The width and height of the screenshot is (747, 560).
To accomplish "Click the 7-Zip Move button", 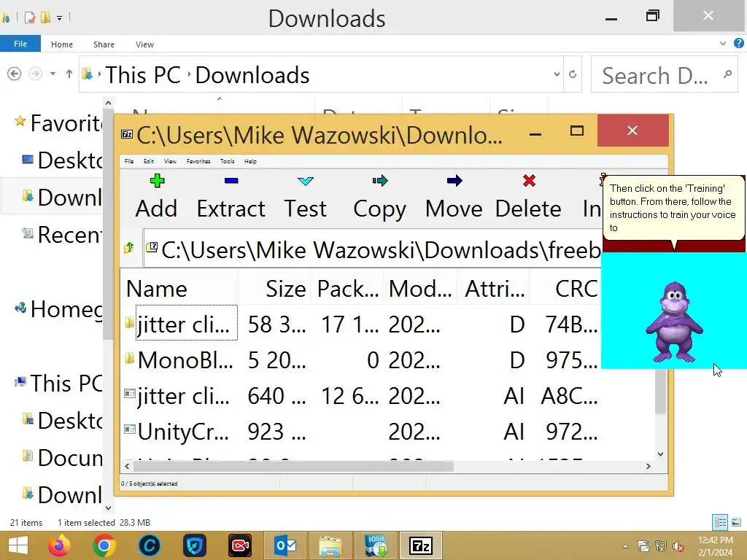I will (x=454, y=197).
